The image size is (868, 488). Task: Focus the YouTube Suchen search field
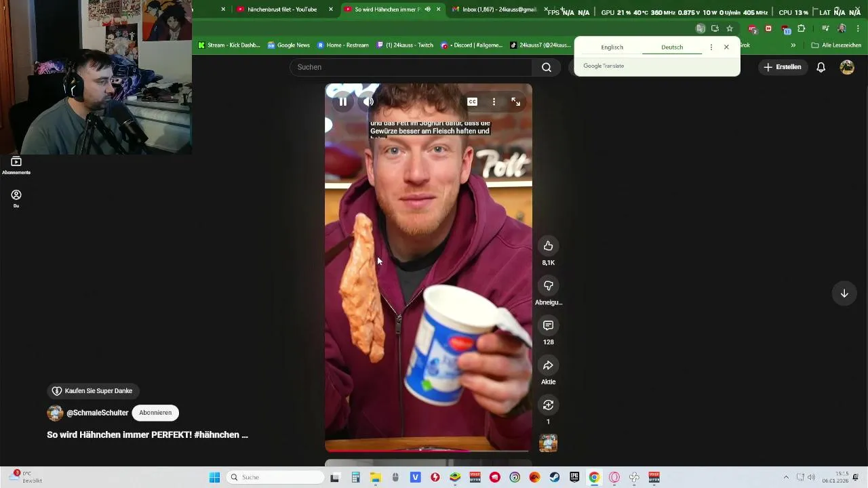(x=412, y=67)
